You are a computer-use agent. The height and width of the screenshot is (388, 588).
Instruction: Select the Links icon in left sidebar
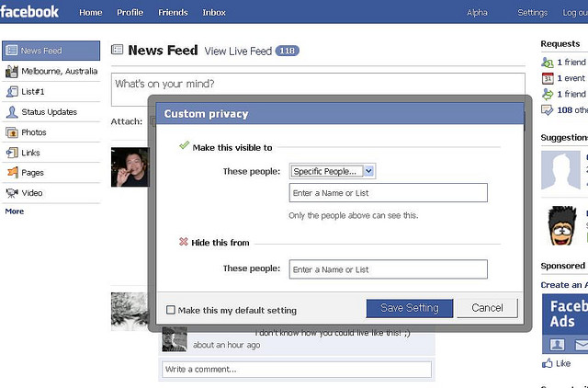tap(12, 153)
